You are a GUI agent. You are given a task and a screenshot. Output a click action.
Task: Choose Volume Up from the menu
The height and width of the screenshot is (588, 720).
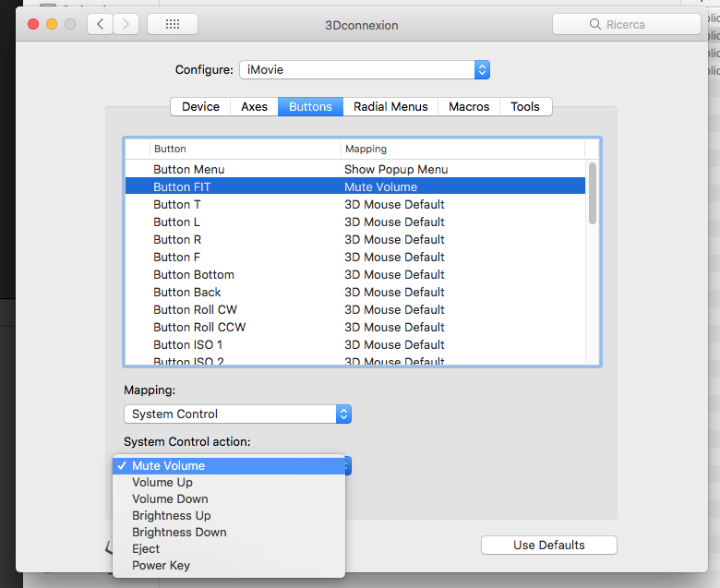point(229,483)
